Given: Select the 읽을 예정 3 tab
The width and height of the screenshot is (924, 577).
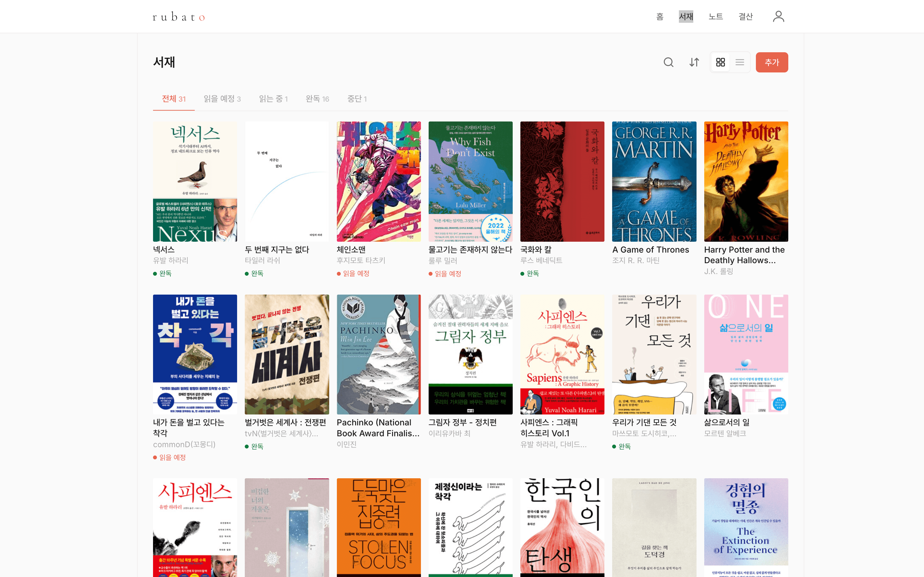Looking at the screenshot, I should pos(222,99).
